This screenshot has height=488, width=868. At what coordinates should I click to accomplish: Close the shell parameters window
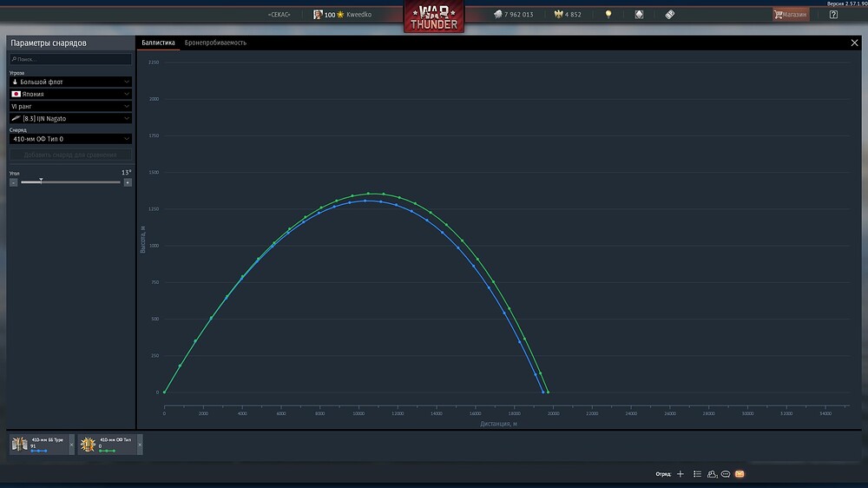pyautogui.click(x=854, y=43)
